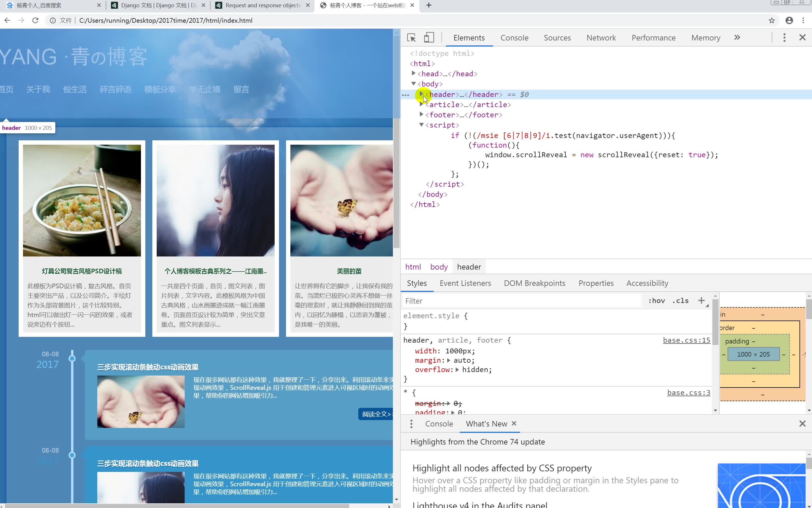
Task: Open a new browser tab
Action: (429, 5)
